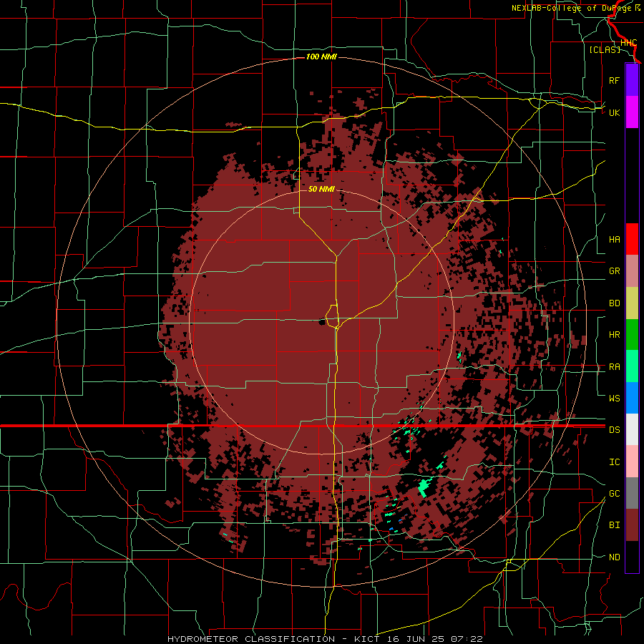Click the IC legend label
This screenshot has width=644, height=644.
614,462
